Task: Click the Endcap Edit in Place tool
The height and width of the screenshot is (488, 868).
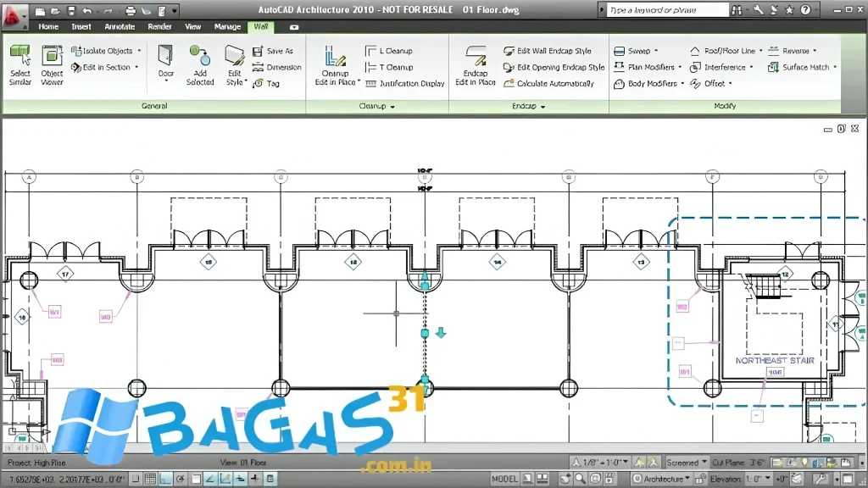Action: click(x=476, y=64)
